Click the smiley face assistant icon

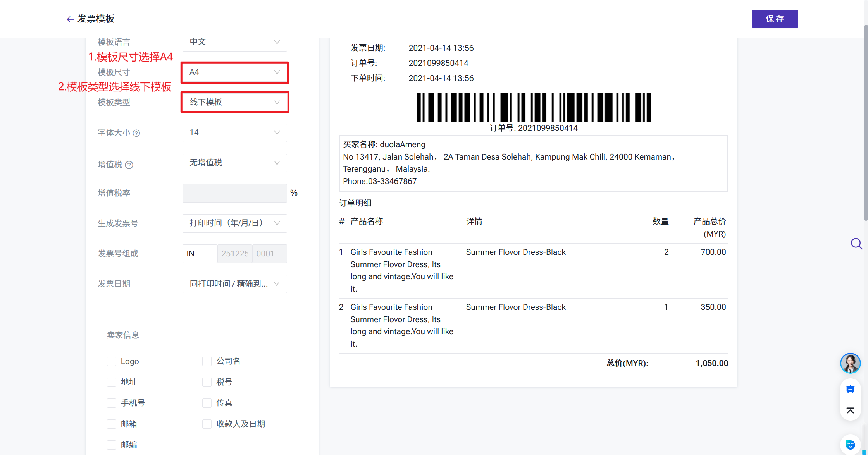850,445
